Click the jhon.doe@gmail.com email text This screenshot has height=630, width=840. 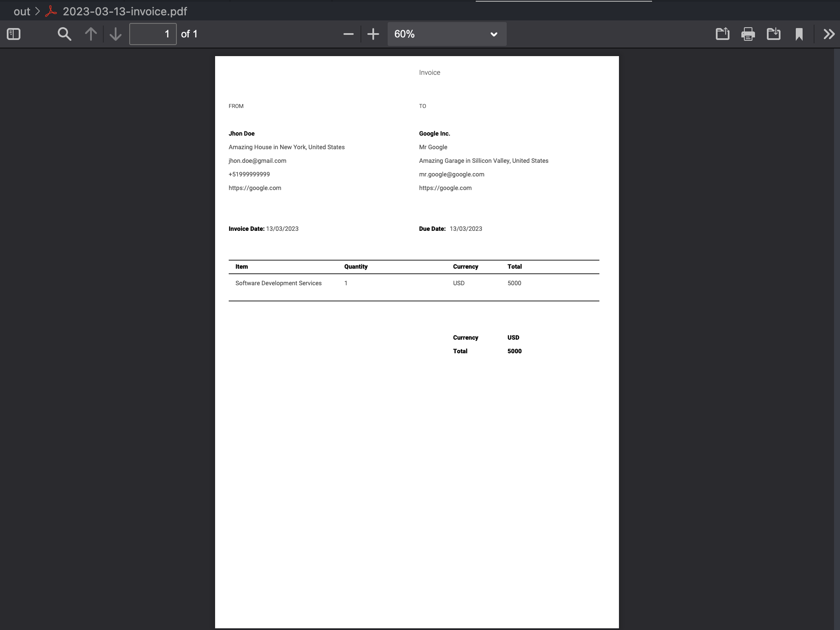[x=257, y=161]
